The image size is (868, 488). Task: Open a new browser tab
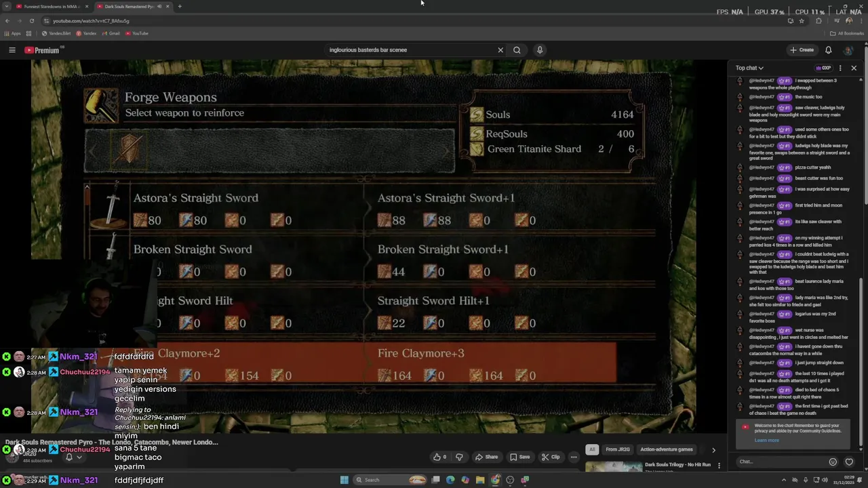[x=180, y=6]
